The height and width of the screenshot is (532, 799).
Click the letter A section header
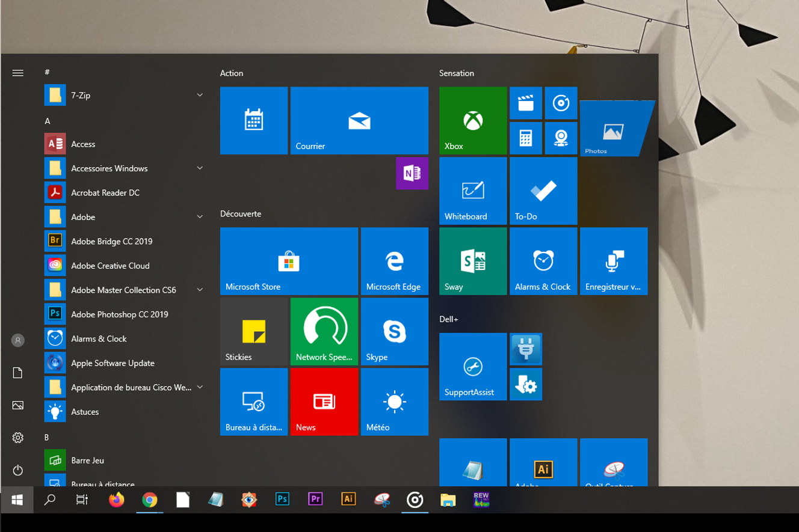pyautogui.click(x=48, y=121)
